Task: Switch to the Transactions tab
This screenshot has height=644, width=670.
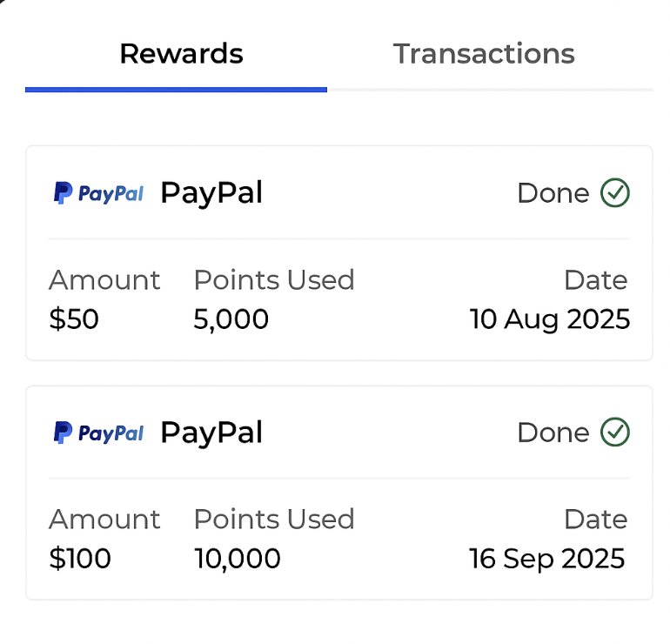Action: [484, 54]
